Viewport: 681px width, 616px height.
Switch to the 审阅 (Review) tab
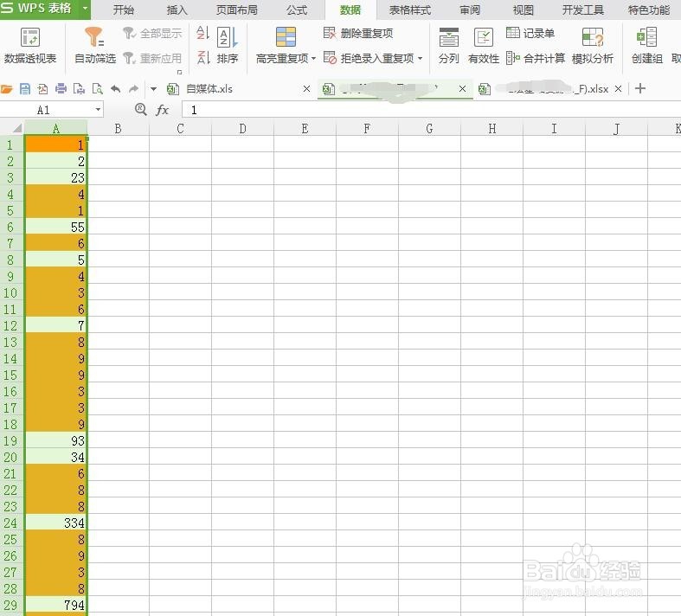(x=470, y=10)
